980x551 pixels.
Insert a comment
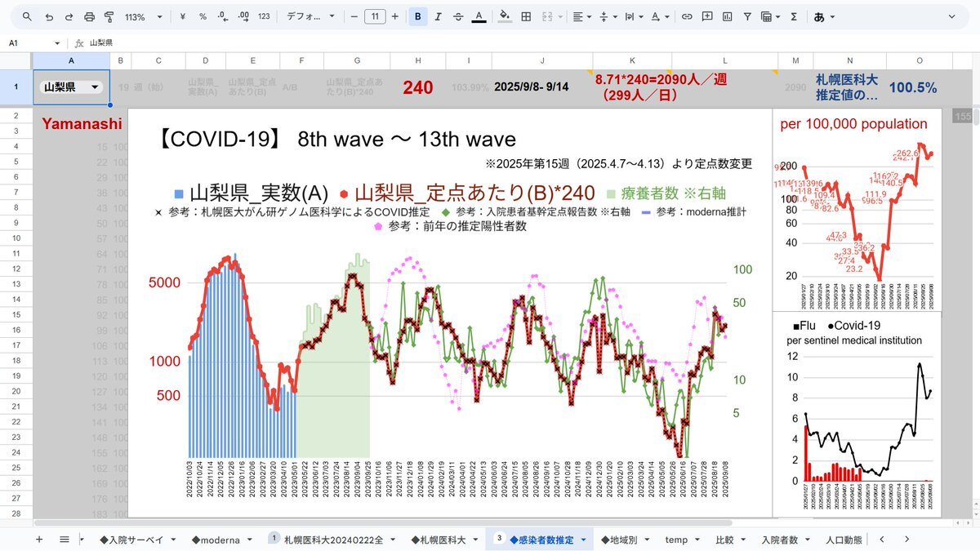click(x=706, y=16)
